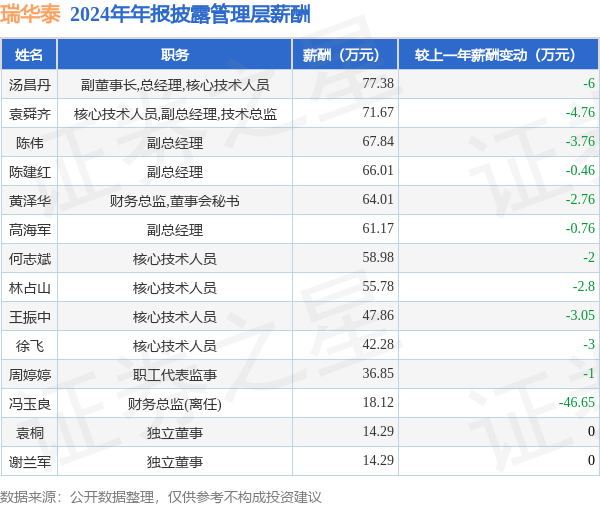
Task: Click the name 袁舜齐
Action: (30, 114)
